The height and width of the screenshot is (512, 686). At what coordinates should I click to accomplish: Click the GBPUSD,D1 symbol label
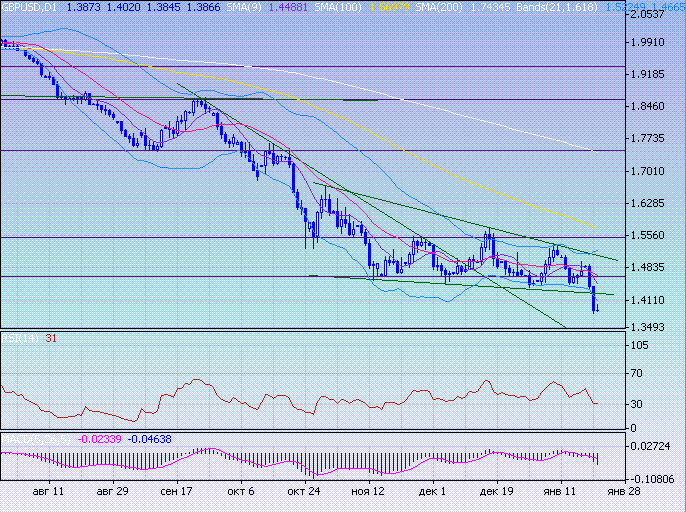[x=28, y=6]
